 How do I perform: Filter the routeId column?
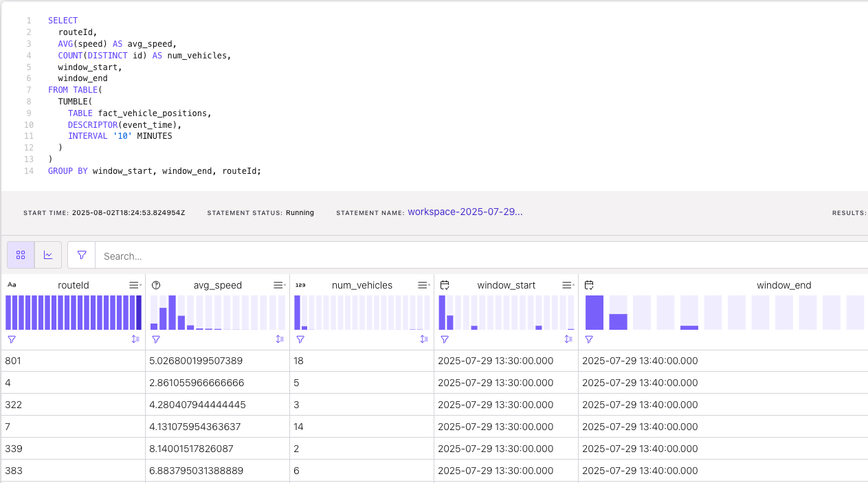click(12, 339)
